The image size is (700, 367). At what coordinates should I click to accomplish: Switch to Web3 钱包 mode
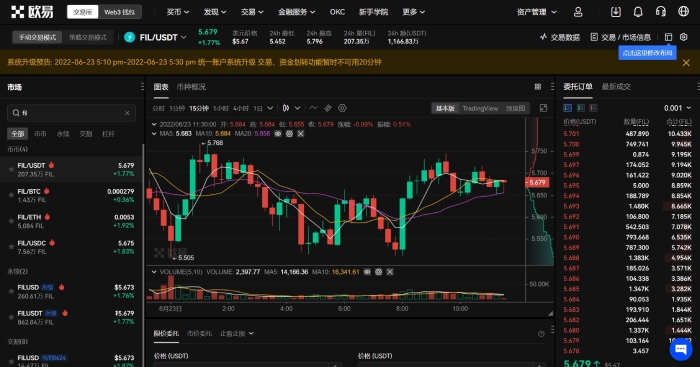pos(119,12)
